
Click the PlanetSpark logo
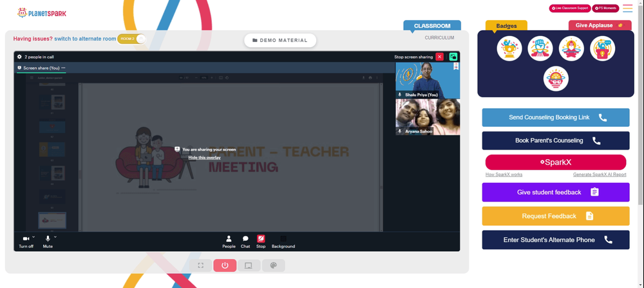tap(41, 13)
